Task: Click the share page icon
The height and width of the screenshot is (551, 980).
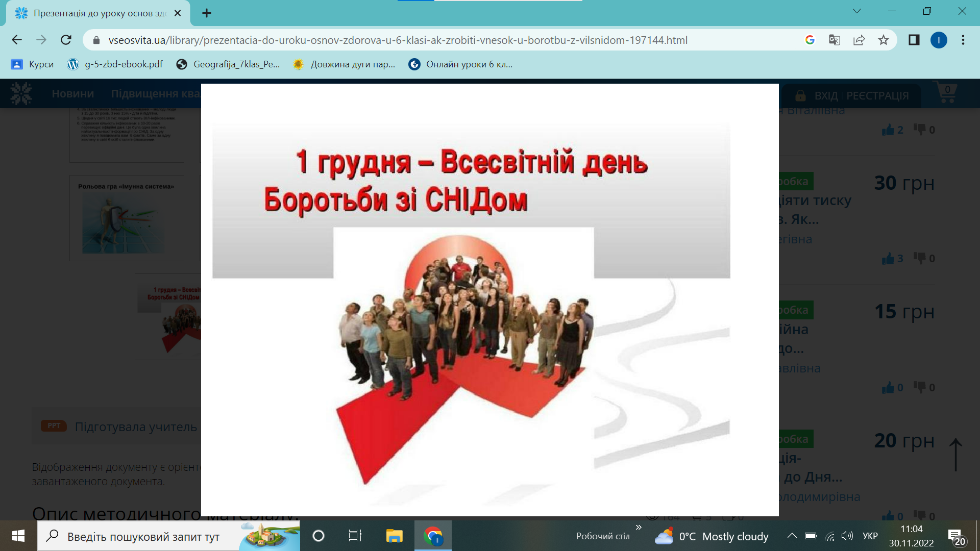Action: click(x=859, y=40)
